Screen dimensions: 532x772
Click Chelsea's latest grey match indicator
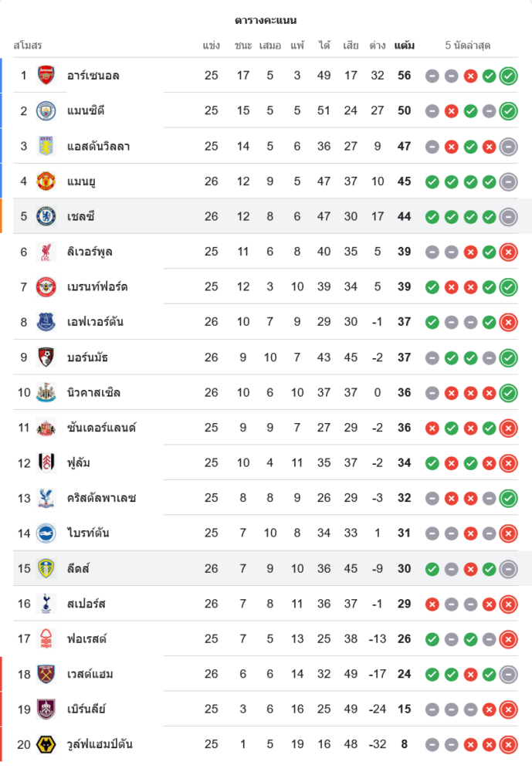[508, 216]
